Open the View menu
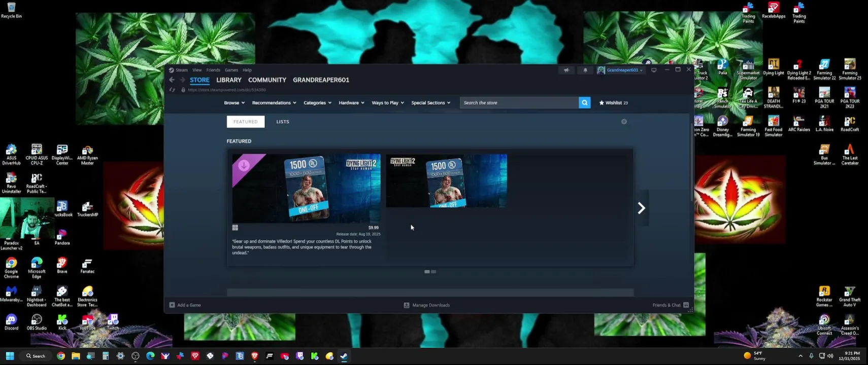868x365 pixels. (x=197, y=70)
